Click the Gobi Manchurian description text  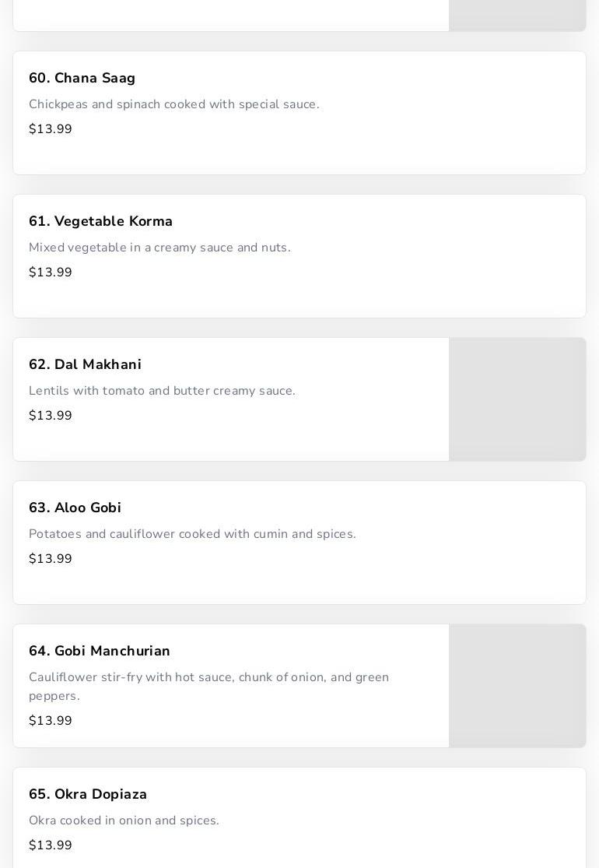coord(208,686)
